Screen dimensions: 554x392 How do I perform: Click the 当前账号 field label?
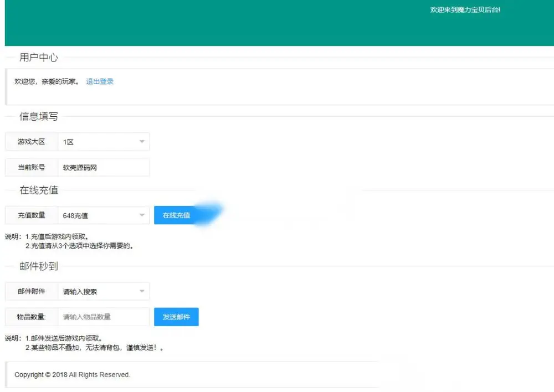32,167
